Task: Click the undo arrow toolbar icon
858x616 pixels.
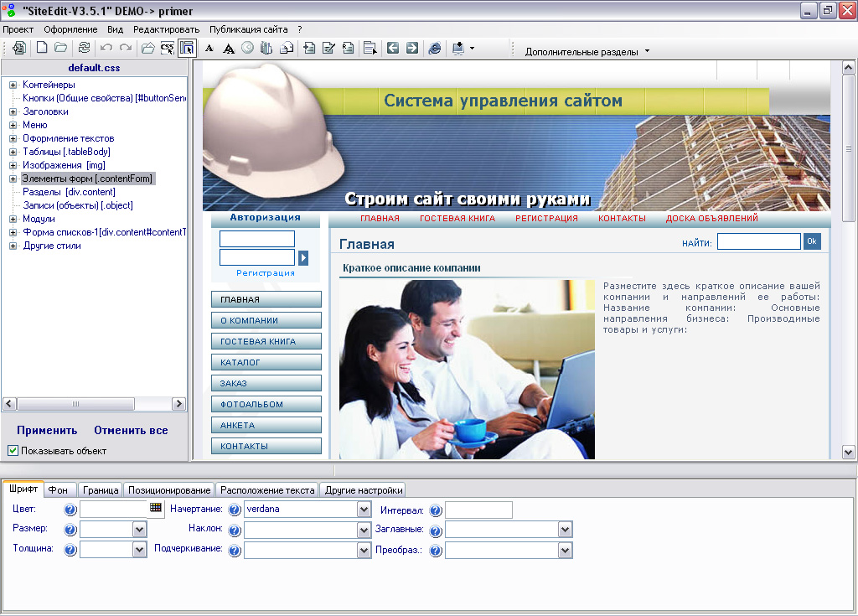Action: [106, 49]
